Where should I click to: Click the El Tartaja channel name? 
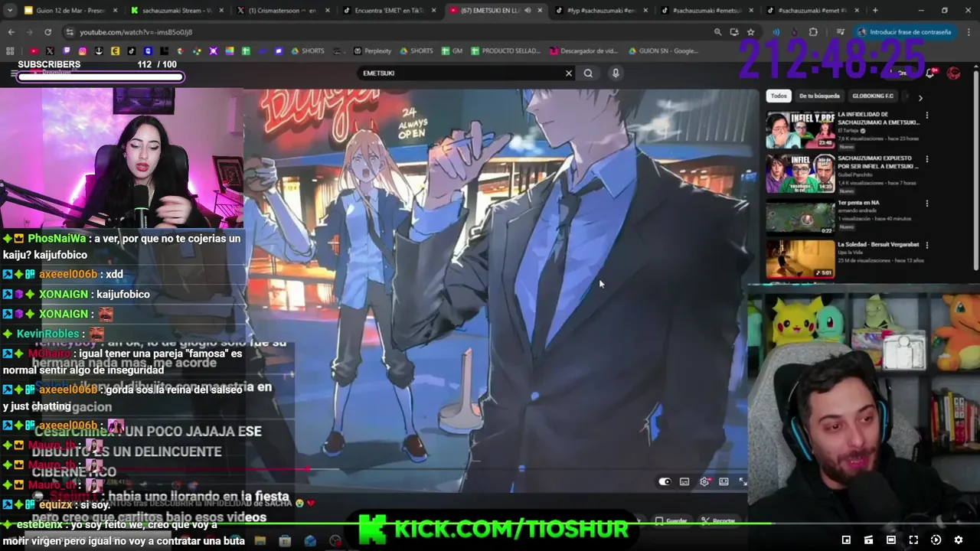[x=850, y=131]
